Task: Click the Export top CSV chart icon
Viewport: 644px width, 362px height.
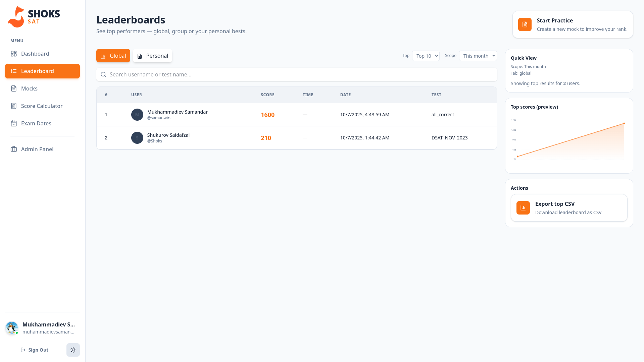Action: pyautogui.click(x=523, y=208)
